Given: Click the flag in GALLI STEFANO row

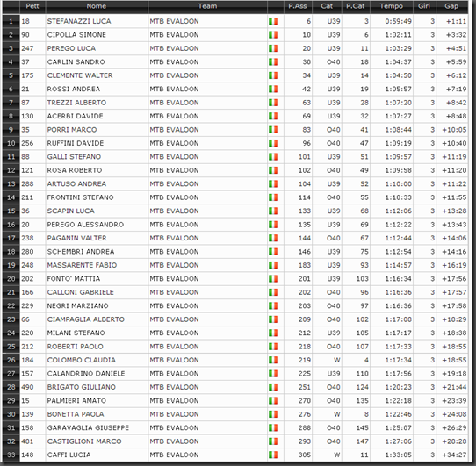Looking at the screenshot, I should (x=273, y=157).
